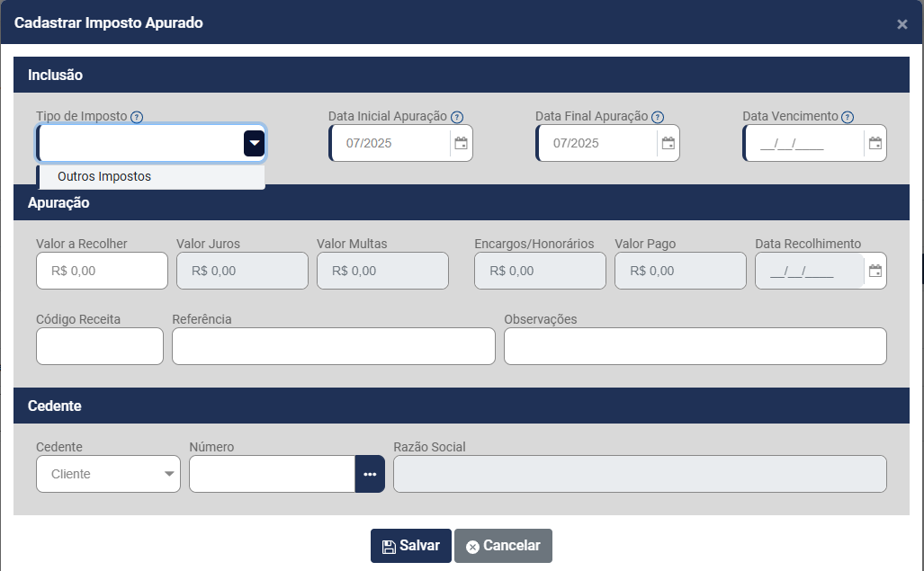This screenshot has width=924, height=571.
Task: Click the Cadastrar Imposto Apurado title
Action: click(109, 23)
